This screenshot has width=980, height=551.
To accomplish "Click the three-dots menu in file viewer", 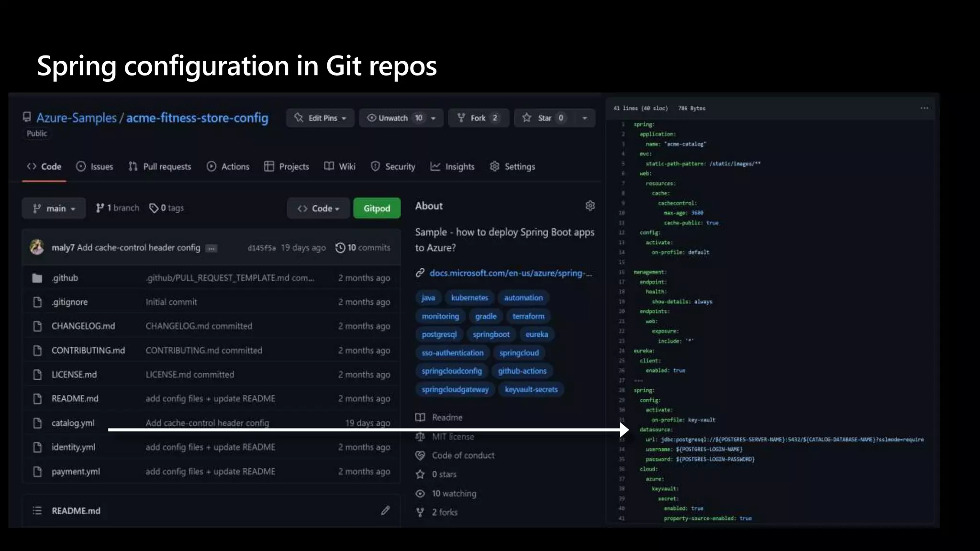I will click(924, 108).
